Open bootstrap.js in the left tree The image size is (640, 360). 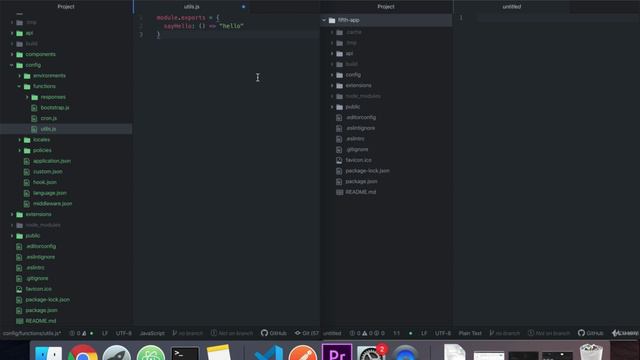click(x=55, y=108)
